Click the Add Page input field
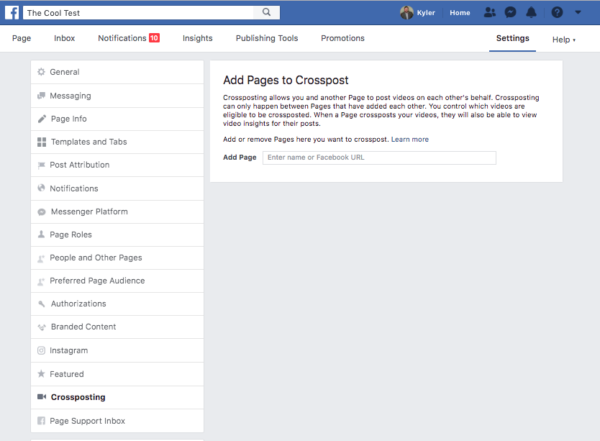Screen dimensions: 600x441 379,158
